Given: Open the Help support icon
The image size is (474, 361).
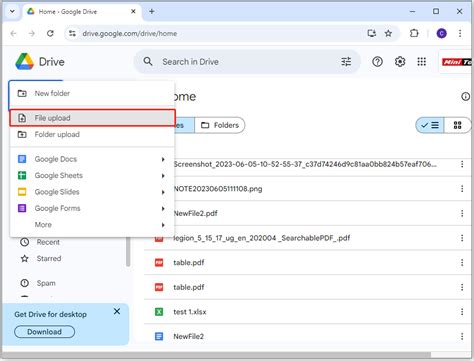Looking at the screenshot, I should pos(377,62).
